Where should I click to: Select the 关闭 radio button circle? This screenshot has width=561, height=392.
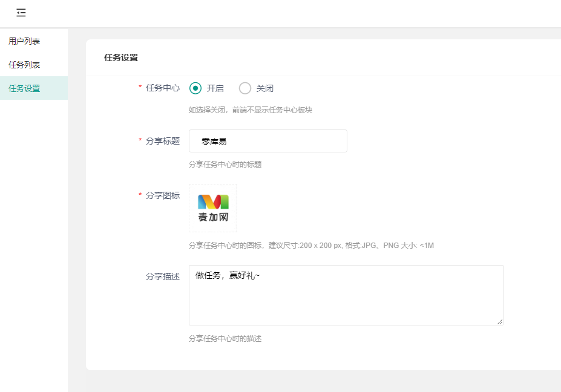point(245,88)
